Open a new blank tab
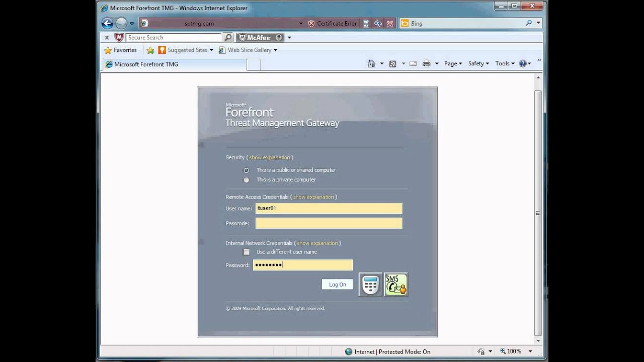Screen dimensions: 644x362 [x=254, y=64]
